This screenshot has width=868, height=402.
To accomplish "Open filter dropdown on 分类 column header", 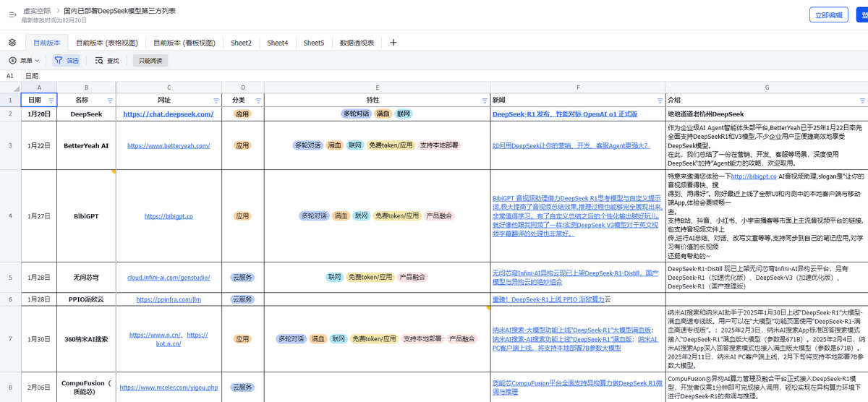I will coord(258,100).
